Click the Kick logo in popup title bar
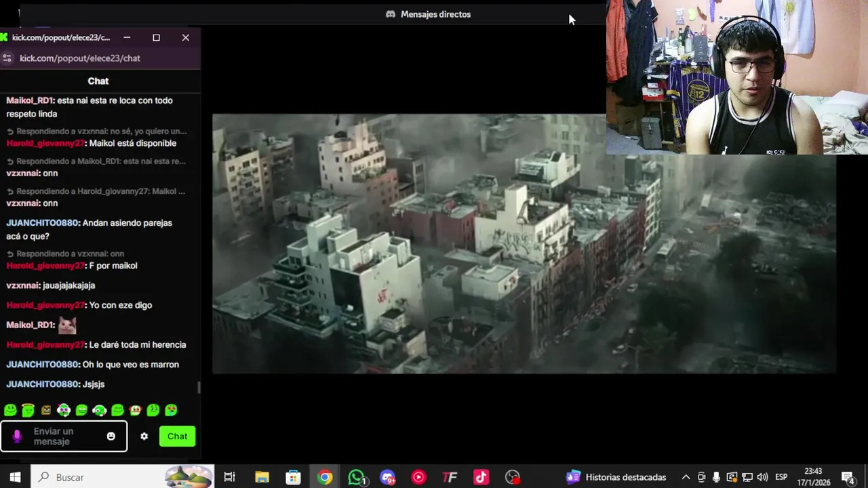868x488 pixels. tap(4, 37)
